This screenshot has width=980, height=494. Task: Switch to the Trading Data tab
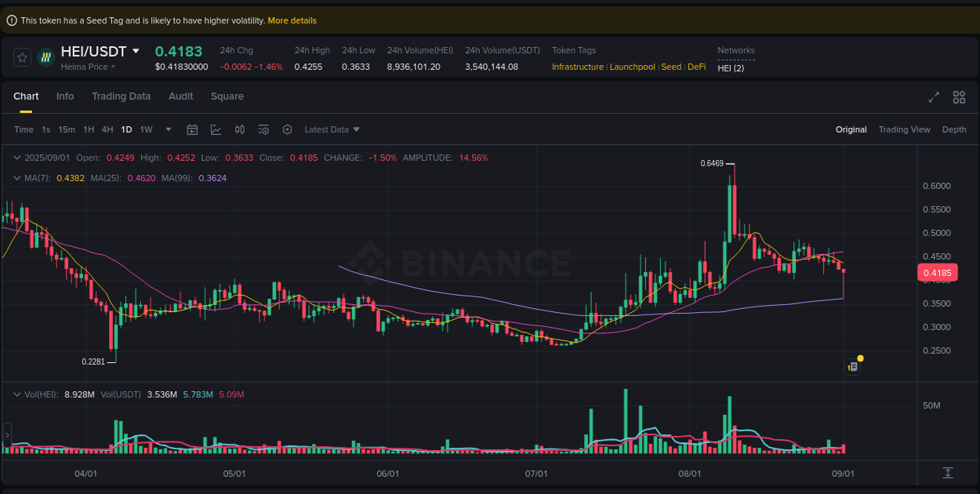click(x=121, y=96)
